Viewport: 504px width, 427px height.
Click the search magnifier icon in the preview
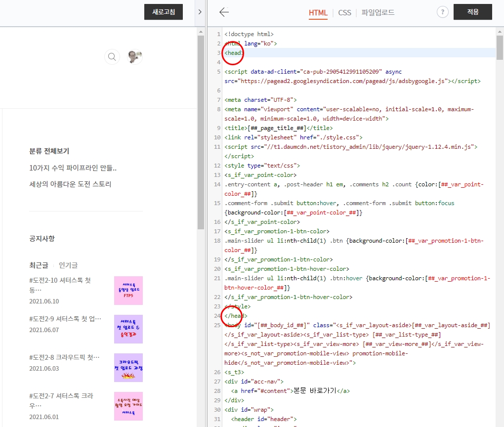pos(112,57)
